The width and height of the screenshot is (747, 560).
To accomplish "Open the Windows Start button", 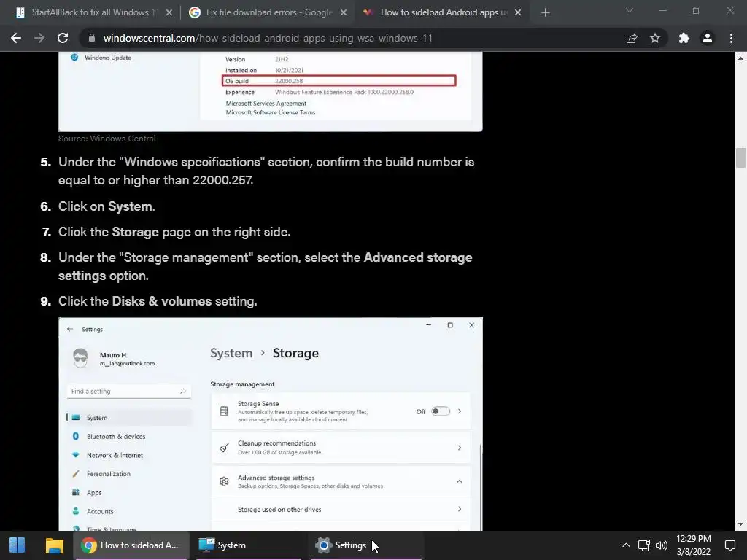I will click(18, 545).
